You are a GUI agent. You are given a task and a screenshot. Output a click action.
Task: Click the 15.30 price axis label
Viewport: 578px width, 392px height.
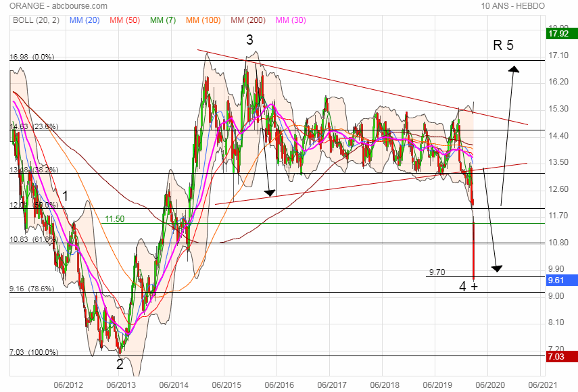click(558, 109)
